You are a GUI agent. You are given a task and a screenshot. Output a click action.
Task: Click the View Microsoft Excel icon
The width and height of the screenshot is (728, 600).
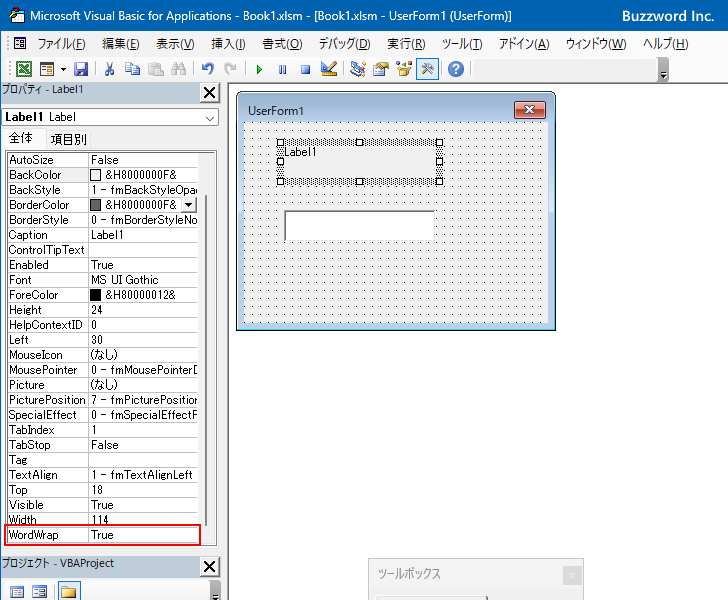(x=24, y=69)
